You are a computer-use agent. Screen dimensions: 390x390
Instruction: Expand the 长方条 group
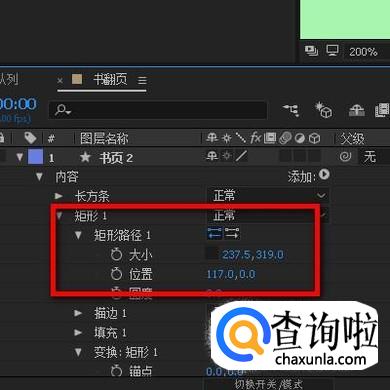[59, 196]
